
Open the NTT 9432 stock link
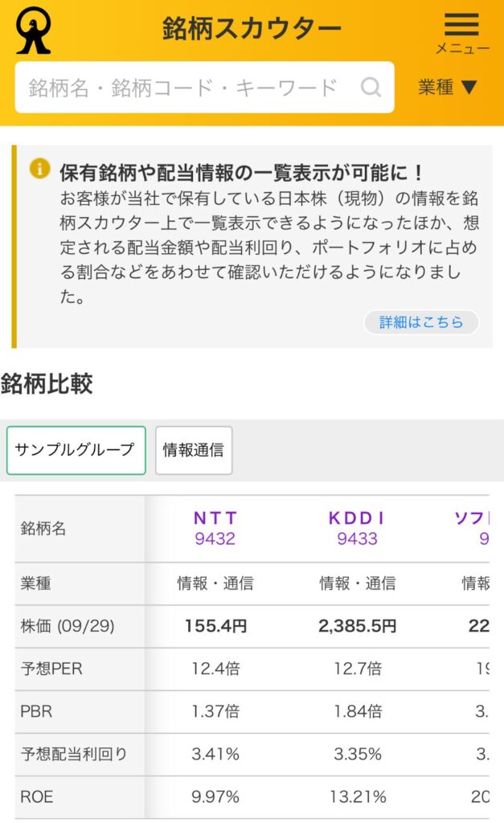point(215,528)
